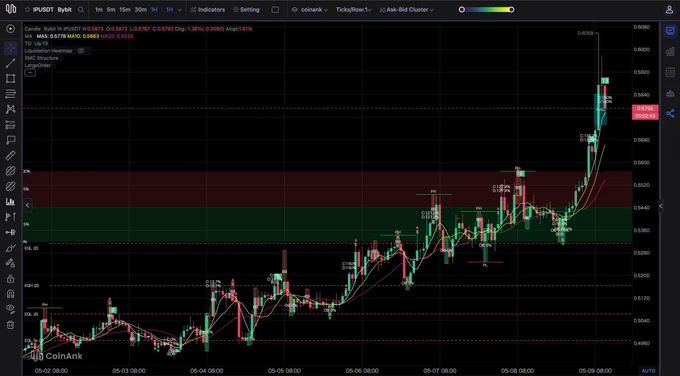
Task: Click the 0.6058 high price marker
Action: (x=585, y=33)
